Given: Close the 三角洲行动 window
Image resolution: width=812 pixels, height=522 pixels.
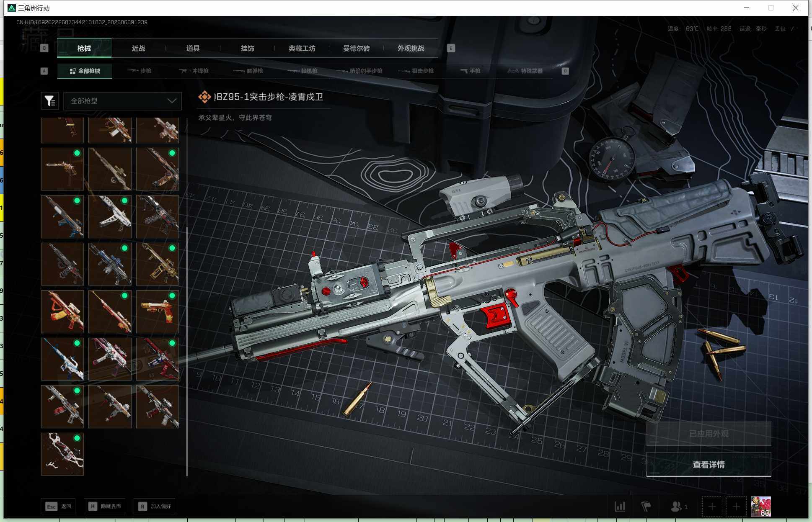Looking at the screenshot, I should [795, 8].
